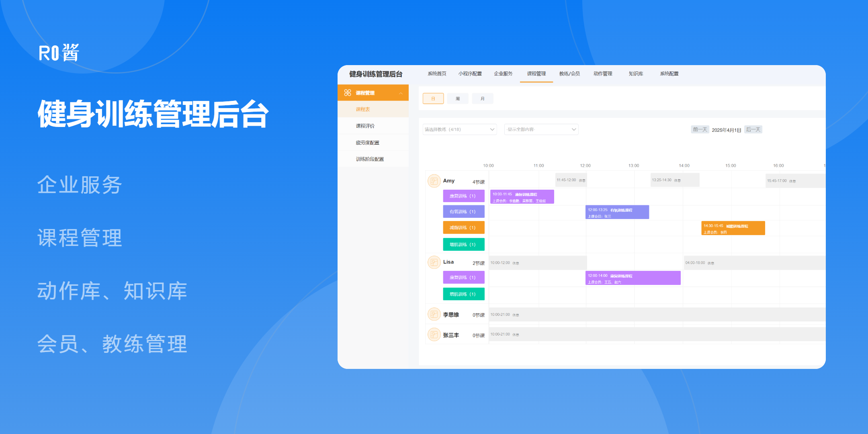Viewport: 868px width, 434px height.
Task: Click Lisa's coach avatar icon
Action: [434, 262]
